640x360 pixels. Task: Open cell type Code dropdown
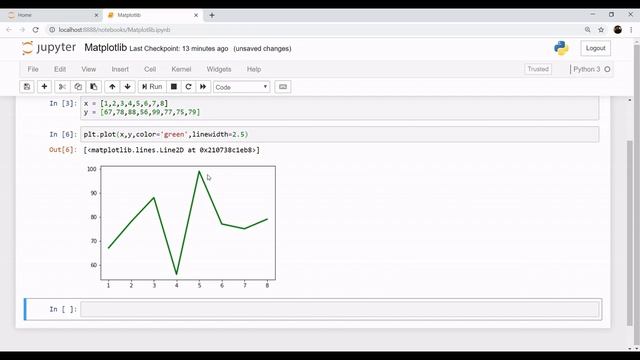241,87
